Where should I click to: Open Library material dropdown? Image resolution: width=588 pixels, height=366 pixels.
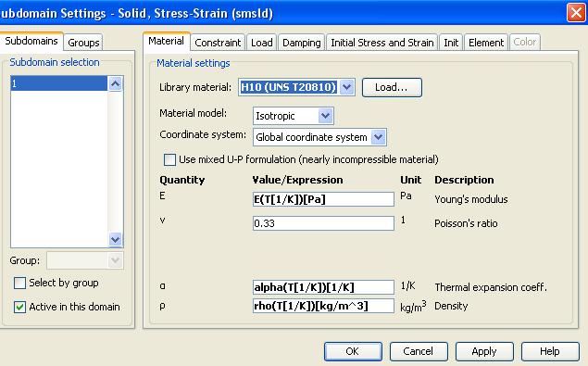pyautogui.click(x=347, y=87)
